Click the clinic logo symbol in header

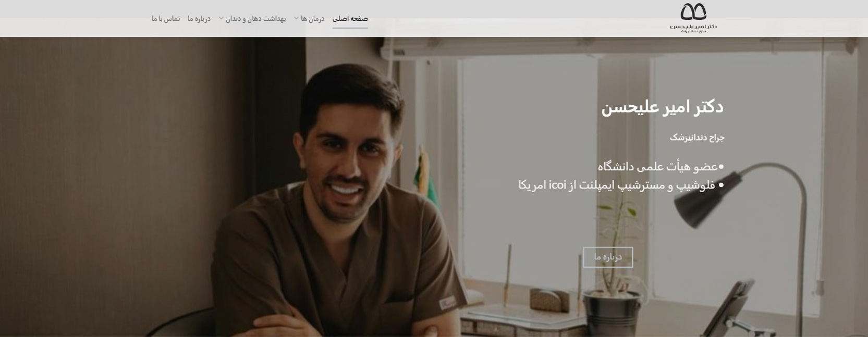[693, 11]
